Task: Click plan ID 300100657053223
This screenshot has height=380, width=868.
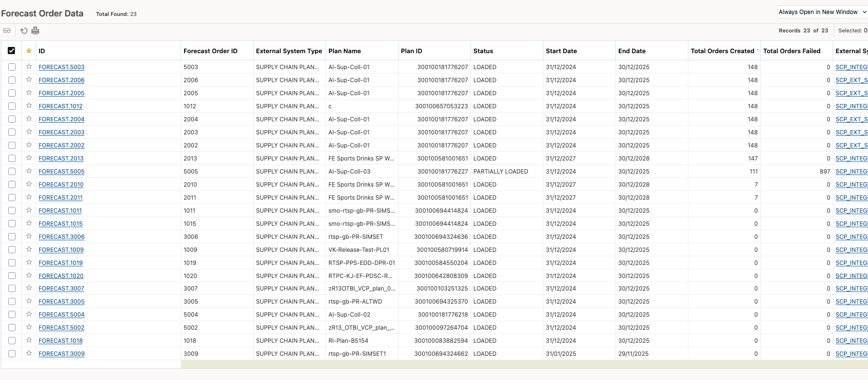Action: coord(441,106)
